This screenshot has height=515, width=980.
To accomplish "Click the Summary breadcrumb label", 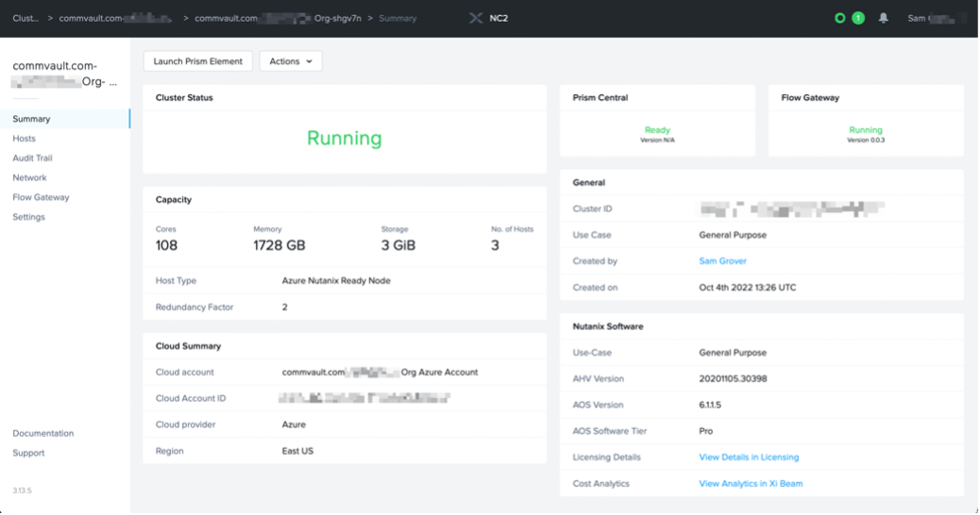I will point(397,18).
